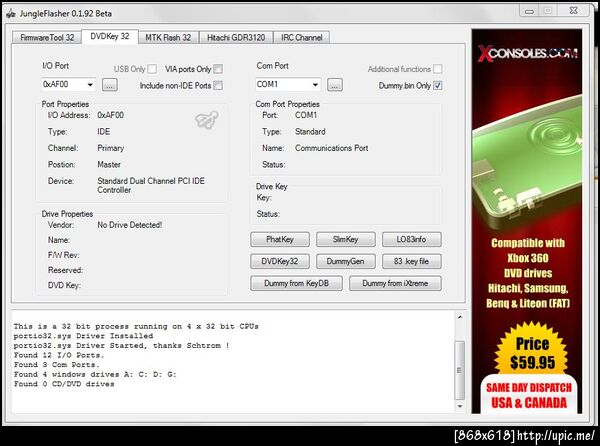Enable Additional functions checkbox

[438, 69]
